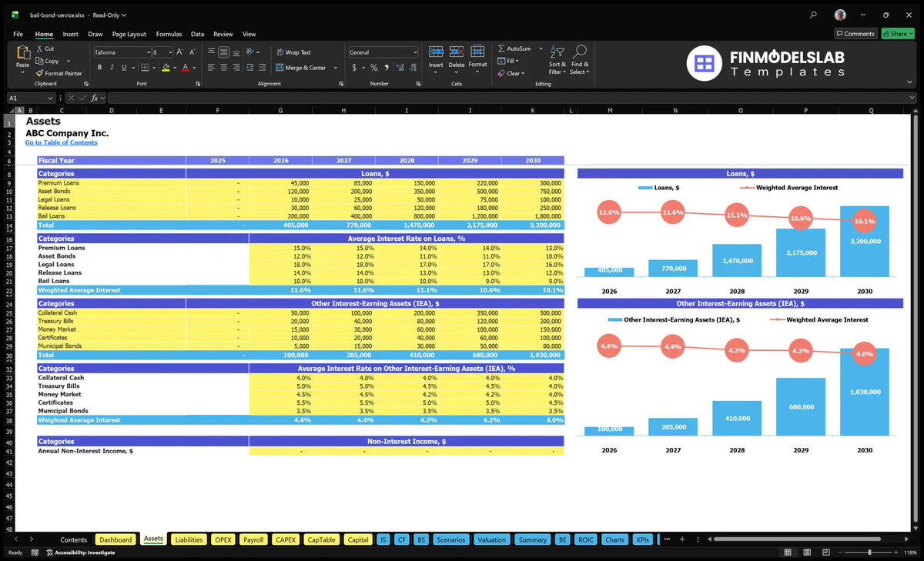The image size is (924, 561).
Task: Toggle Underline formatting
Action: [122, 68]
